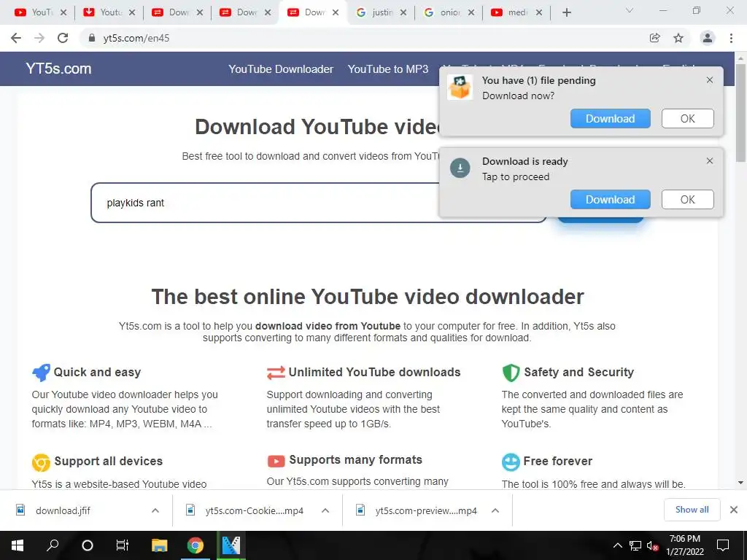Click the Free forever heading text

click(x=558, y=461)
